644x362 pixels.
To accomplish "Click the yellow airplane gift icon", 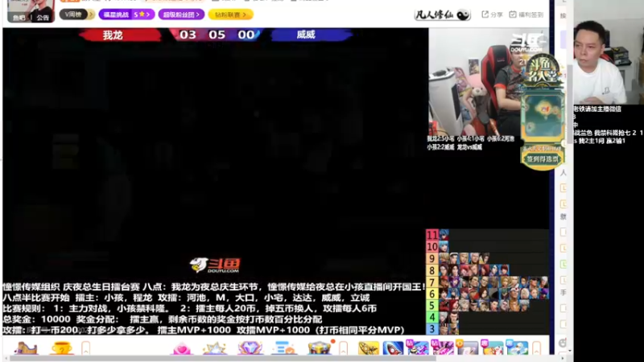I will (369, 348).
